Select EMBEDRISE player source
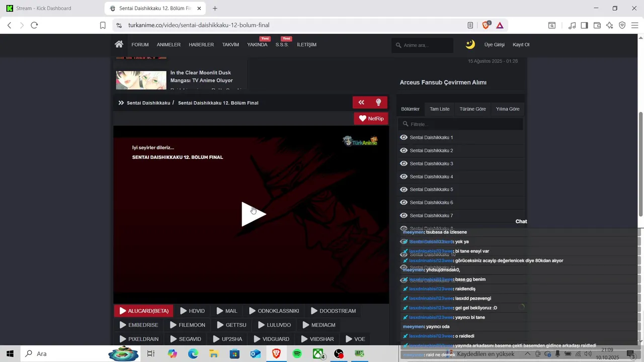The width and height of the screenshot is (644, 362). coord(139,325)
